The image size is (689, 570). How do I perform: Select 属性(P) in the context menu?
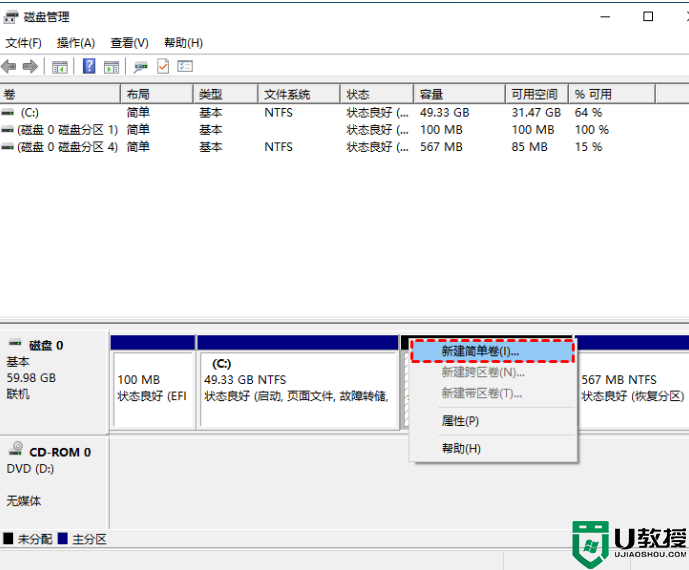(493, 421)
